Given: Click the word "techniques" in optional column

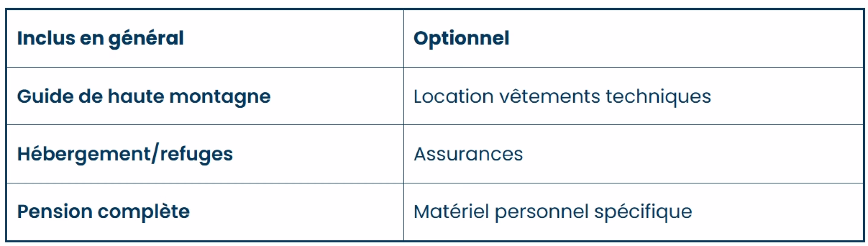Looking at the screenshot, I should click(x=658, y=96).
